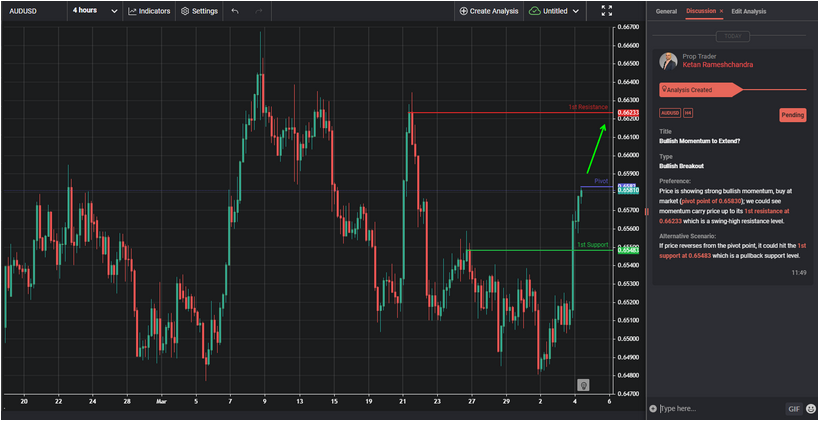818x421 pixels.
Task: Click the 'Prop Trader' role label
Action: coord(699,56)
